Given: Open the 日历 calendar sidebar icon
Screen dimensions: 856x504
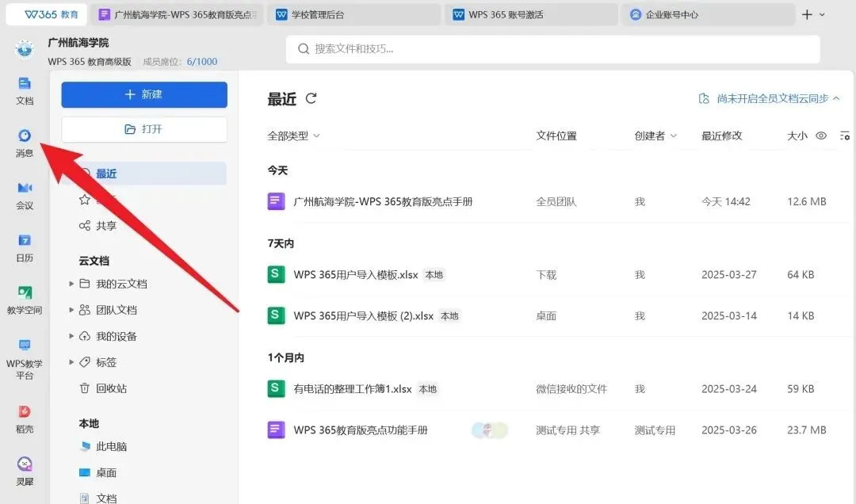Looking at the screenshot, I should point(25,248).
